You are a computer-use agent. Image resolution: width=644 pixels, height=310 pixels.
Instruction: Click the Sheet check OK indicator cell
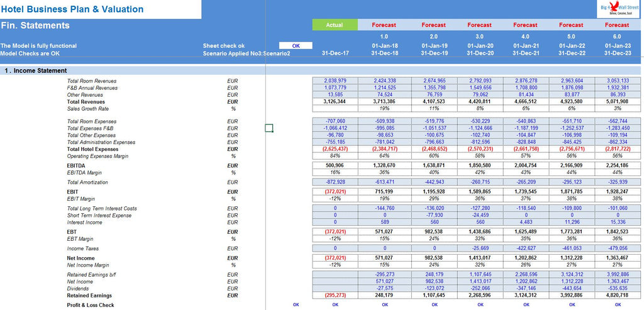pos(296,45)
